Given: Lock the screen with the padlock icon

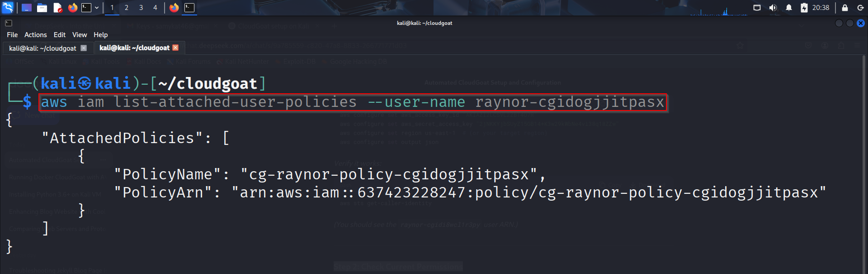Looking at the screenshot, I should [844, 8].
